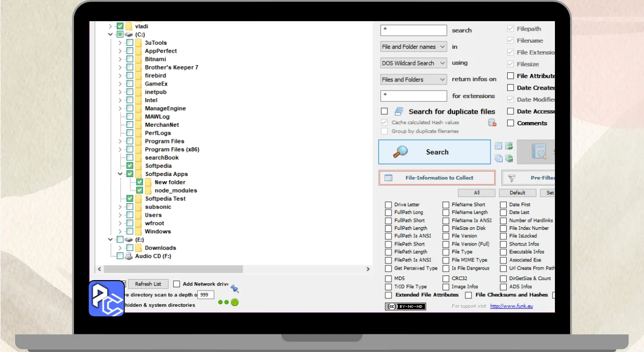Check the File Attributes option
644x352 pixels.
tap(511, 76)
